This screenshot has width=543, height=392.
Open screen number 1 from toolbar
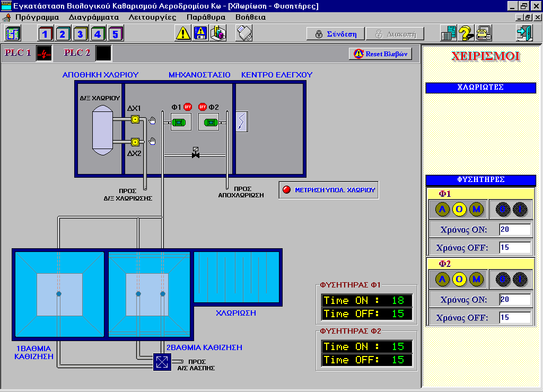tap(46, 34)
